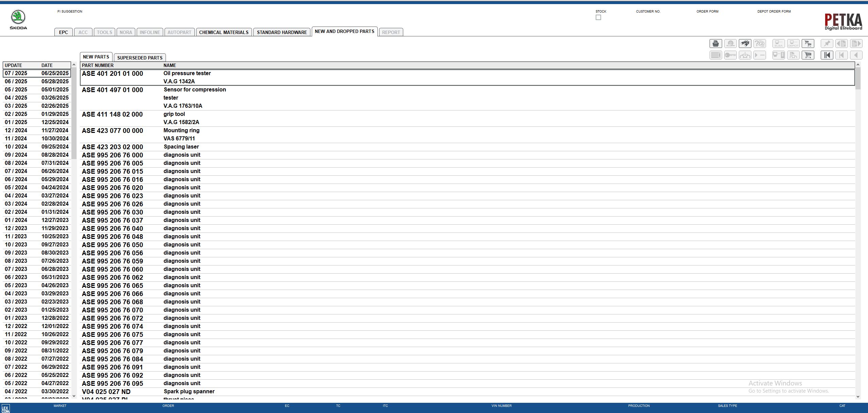Click the double shopping carts icon
This screenshot has height=413, width=868.
(x=808, y=44)
